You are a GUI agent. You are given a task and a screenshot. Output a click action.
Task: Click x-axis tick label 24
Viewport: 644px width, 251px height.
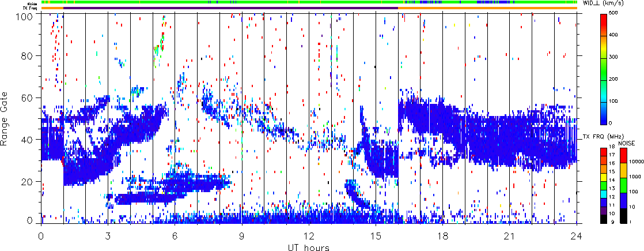(x=577, y=235)
